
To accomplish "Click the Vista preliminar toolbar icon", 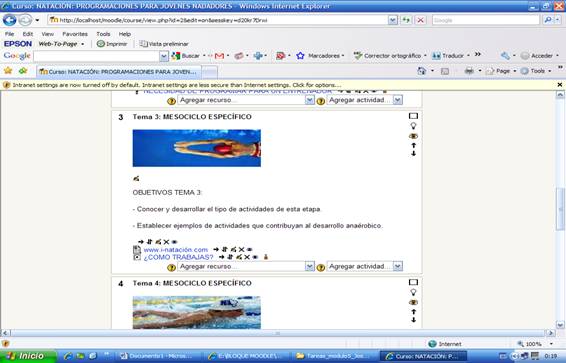I will pyautogui.click(x=144, y=44).
